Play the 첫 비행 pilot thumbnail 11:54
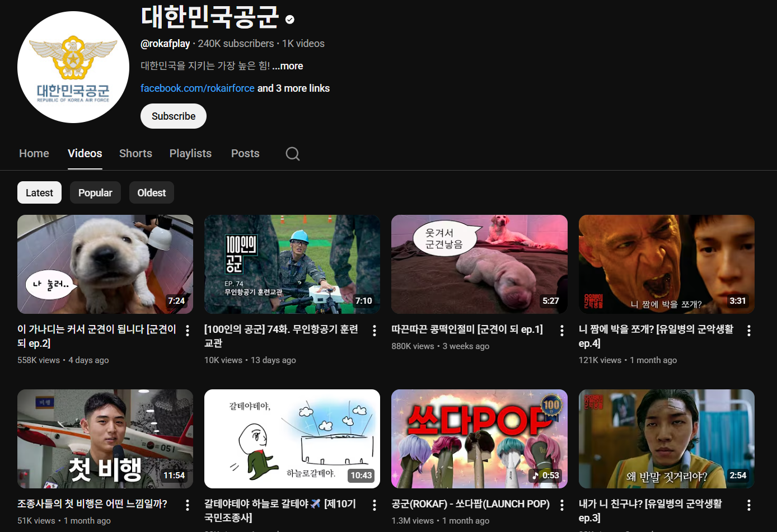Screen dimensions: 777x532 click(105, 439)
